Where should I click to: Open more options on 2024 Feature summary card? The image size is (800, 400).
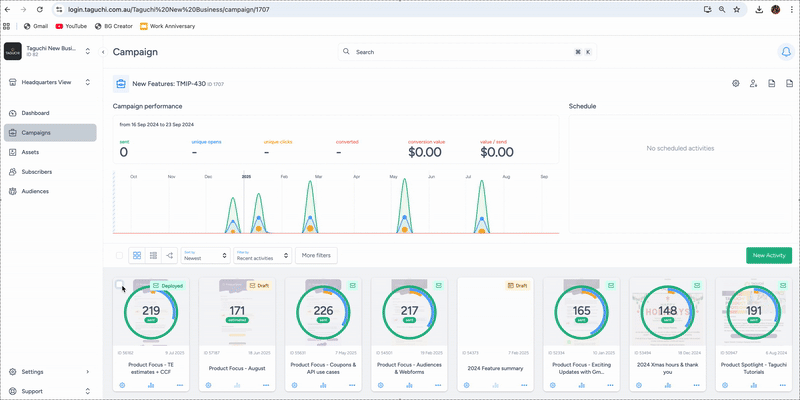click(x=524, y=384)
